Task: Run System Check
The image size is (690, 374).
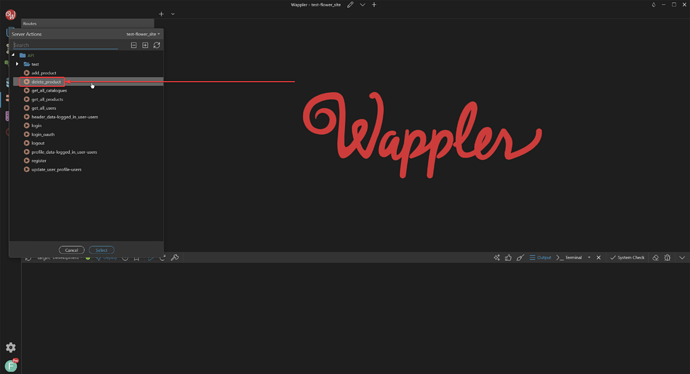Action: click(628, 257)
